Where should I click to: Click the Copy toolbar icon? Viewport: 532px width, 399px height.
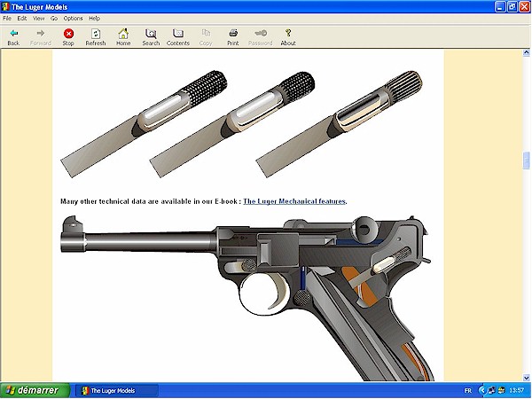(206, 37)
